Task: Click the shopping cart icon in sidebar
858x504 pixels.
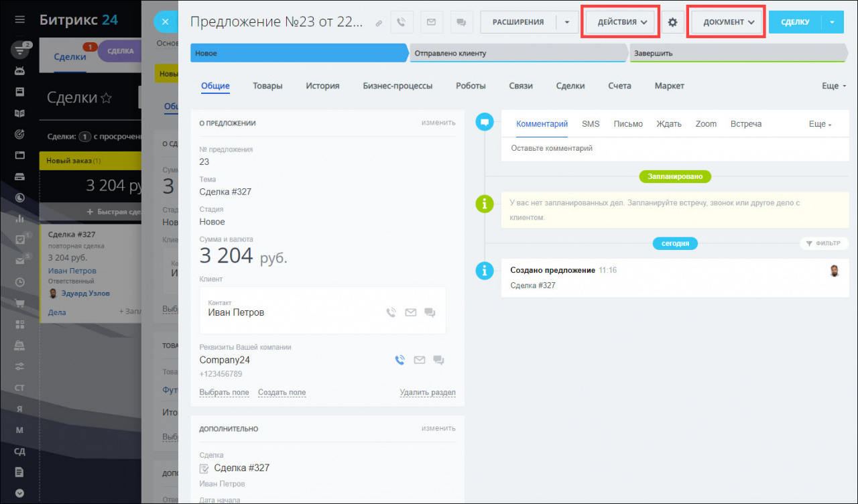Action: pos(19,303)
